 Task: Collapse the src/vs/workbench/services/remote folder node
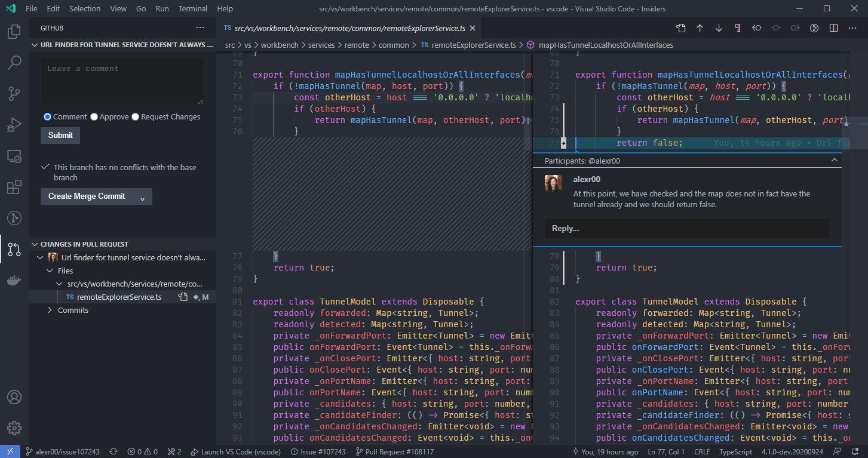59,284
